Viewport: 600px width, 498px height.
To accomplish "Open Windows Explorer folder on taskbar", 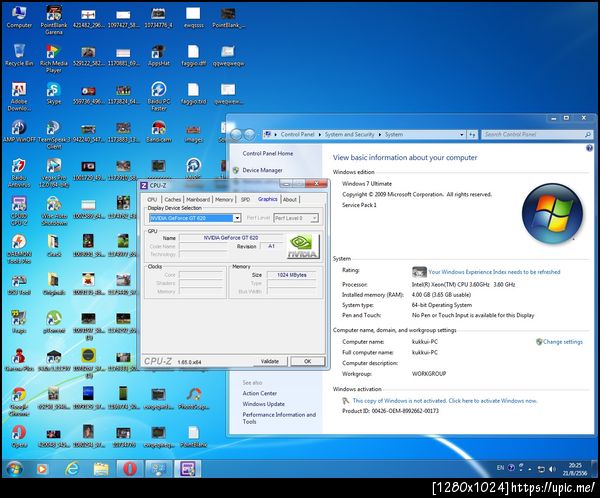I will pos(101,469).
